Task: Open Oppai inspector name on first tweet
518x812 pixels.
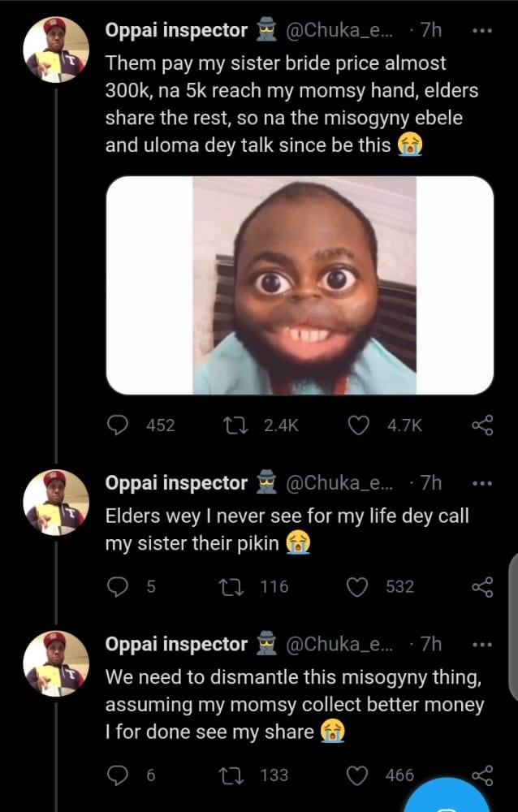Action: coord(176,31)
